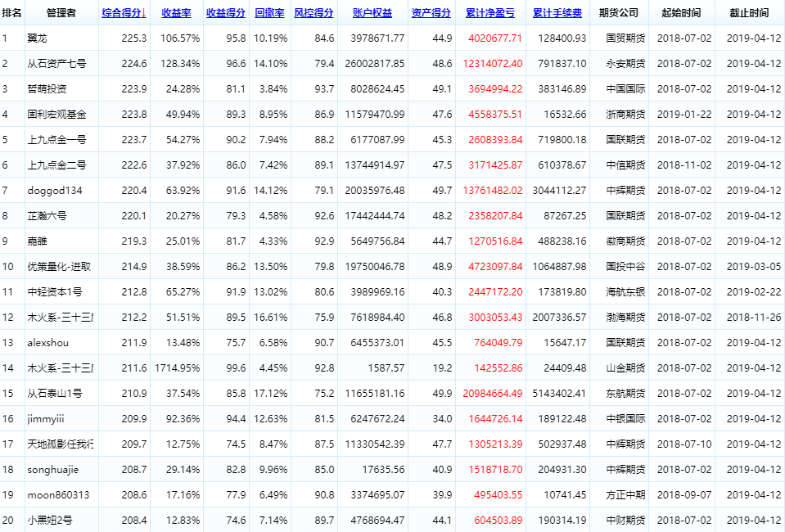This screenshot has height=532, width=785.
Task: Sort by 累计净盈亏 column header
Action: (x=490, y=13)
